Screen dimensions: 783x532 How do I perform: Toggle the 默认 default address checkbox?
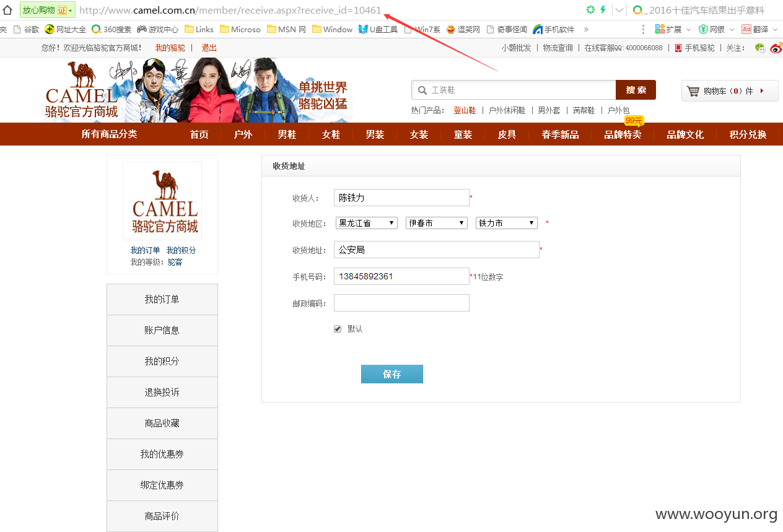pos(338,329)
